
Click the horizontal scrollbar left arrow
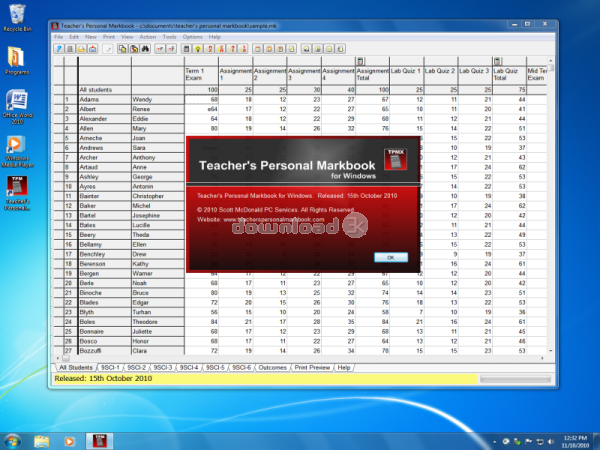coord(58,358)
